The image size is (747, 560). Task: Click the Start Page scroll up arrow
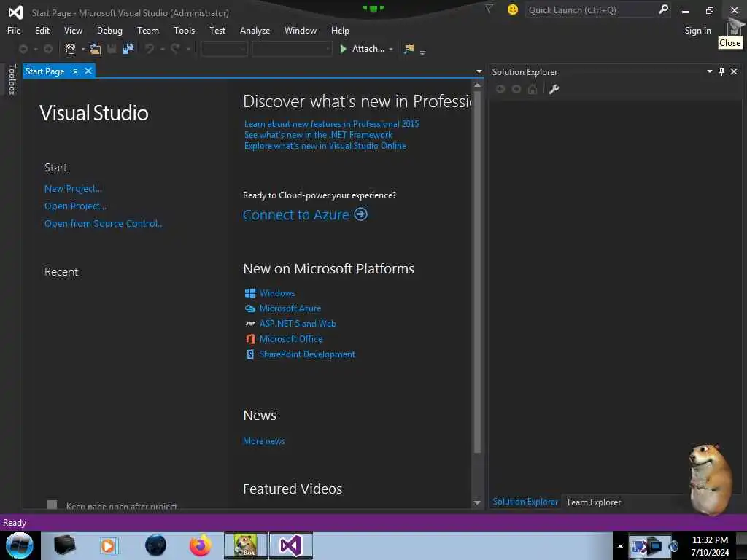pos(477,85)
